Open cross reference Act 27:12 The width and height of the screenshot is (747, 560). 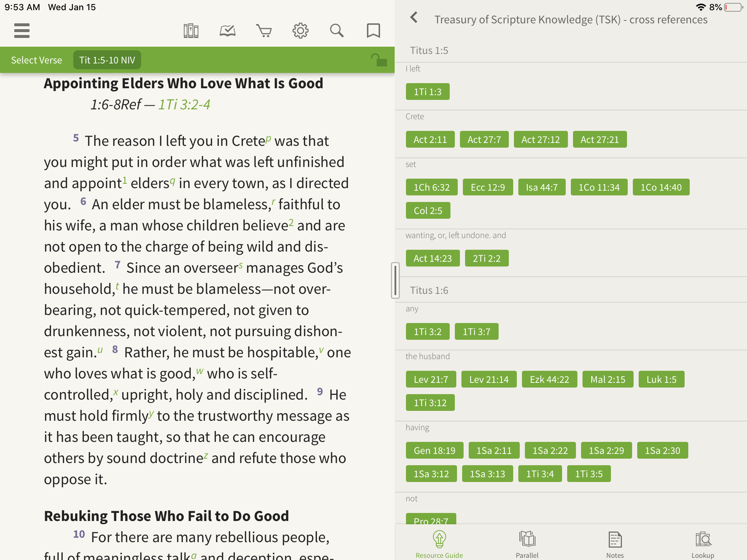[x=541, y=139]
